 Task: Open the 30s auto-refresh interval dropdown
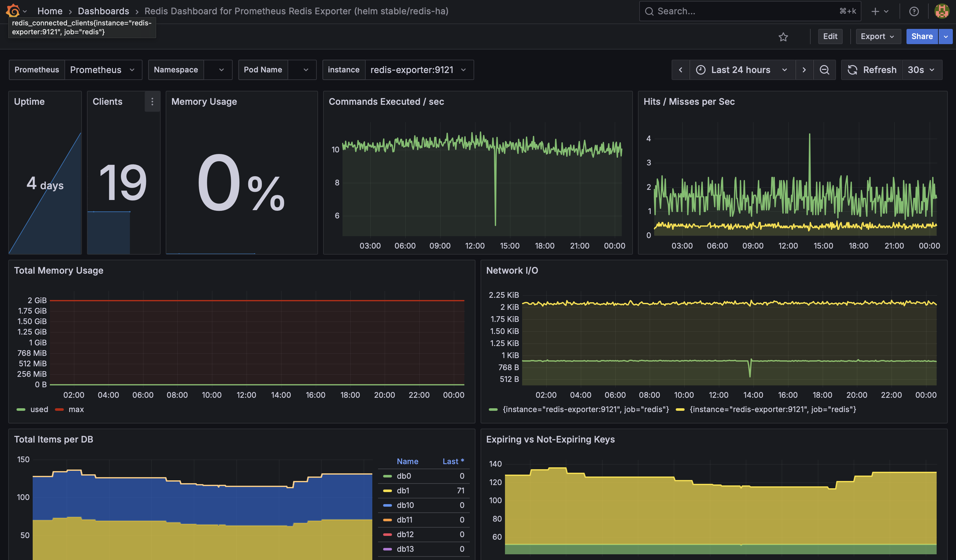pyautogui.click(x=922, y=70)
